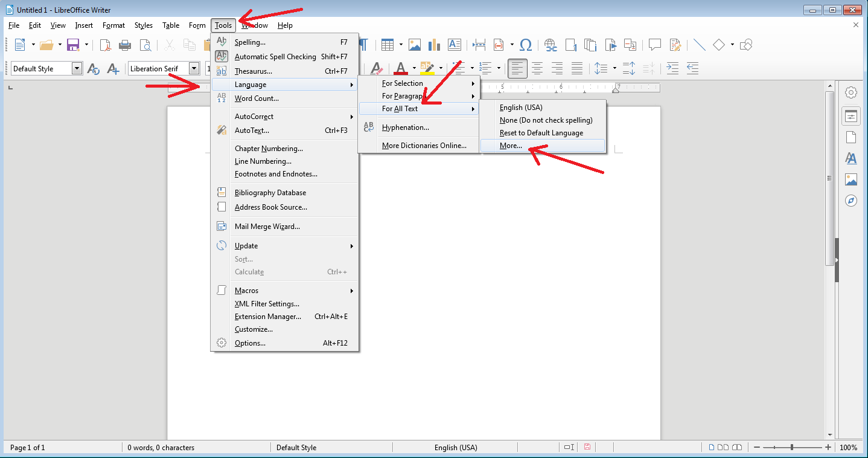868x458 pixels.
Task: Insert special character Omega icon
Action: click(x=526, y=45)
